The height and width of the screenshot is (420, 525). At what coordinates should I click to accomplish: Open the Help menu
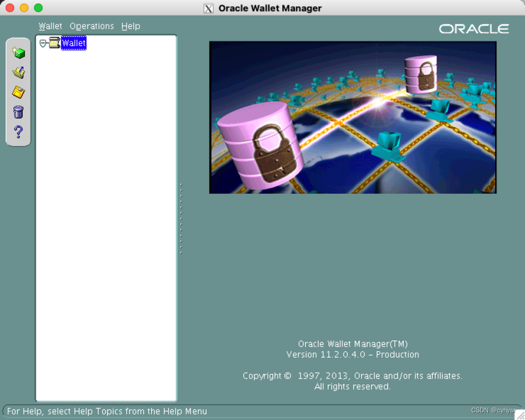pyautogui.click(x=131, y=26)
